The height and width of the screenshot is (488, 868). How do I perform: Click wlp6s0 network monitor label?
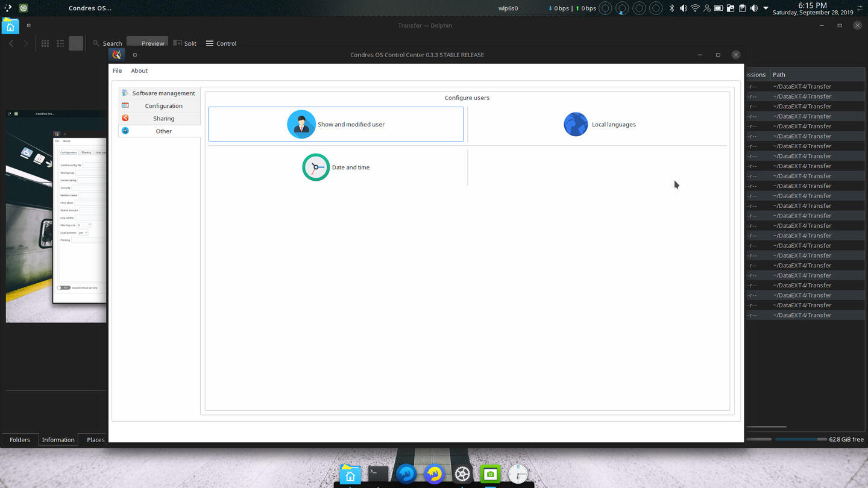point(508,8)
